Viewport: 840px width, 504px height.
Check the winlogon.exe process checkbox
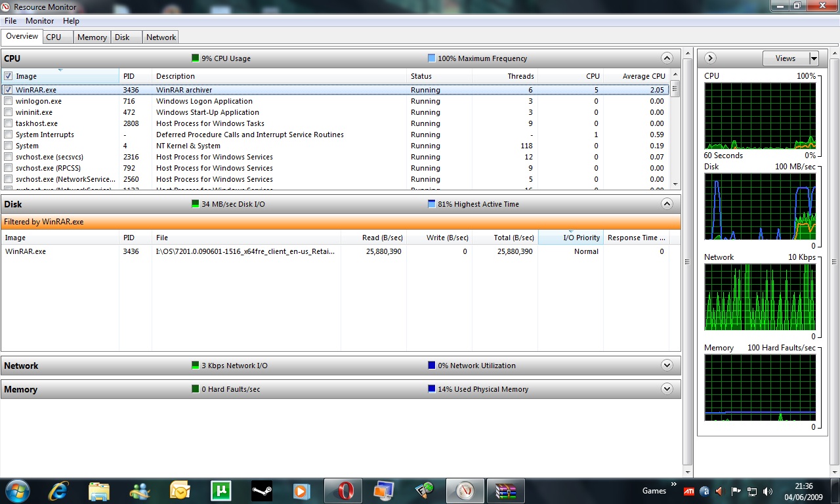tap(9, 101)
